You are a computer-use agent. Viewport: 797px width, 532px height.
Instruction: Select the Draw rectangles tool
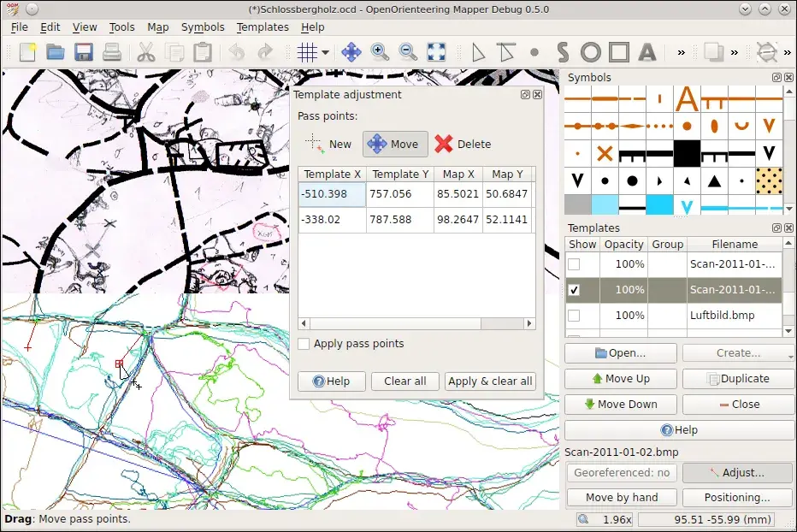[619, 52]
